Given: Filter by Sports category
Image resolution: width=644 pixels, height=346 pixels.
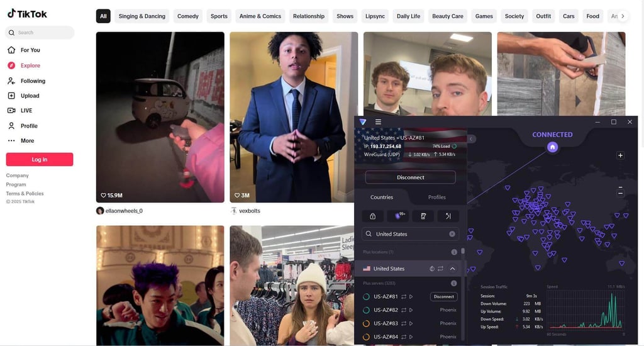Looking at the screenshot, I should 219,16.
